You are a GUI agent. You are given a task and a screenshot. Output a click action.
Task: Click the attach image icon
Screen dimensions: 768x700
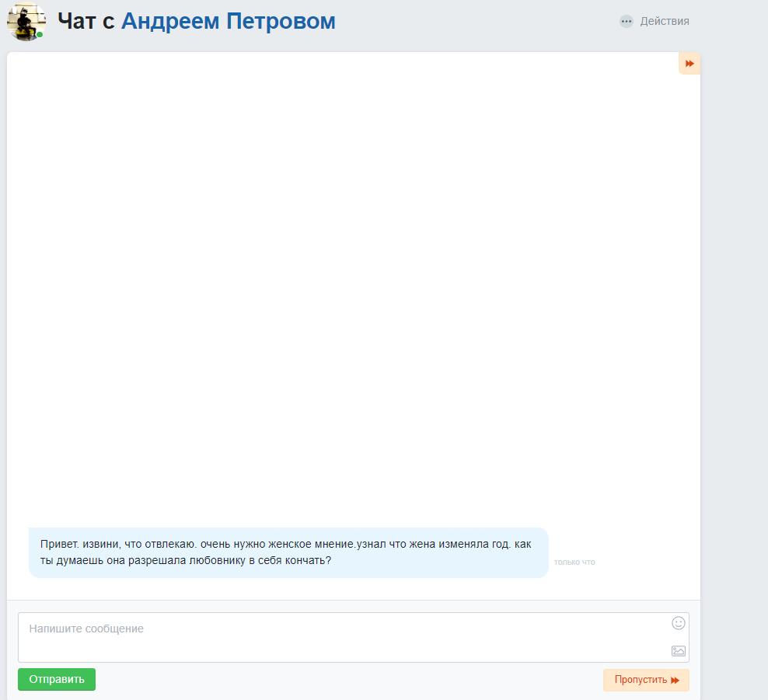(x=678, y=651)
